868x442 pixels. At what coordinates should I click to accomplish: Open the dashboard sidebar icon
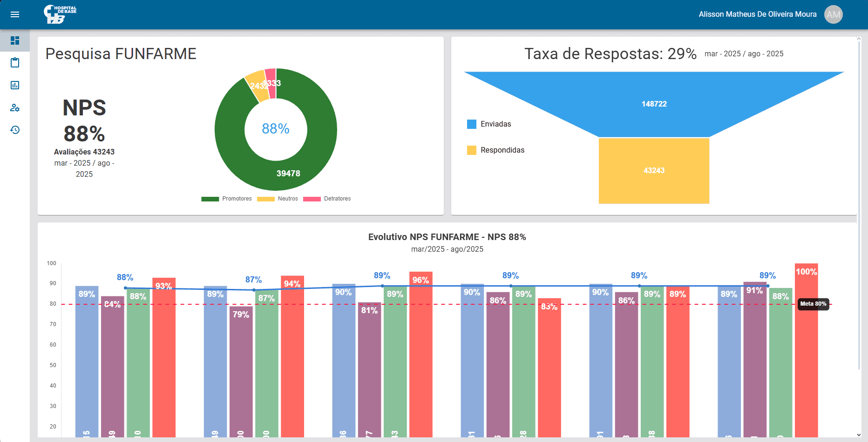click(15, 40)
